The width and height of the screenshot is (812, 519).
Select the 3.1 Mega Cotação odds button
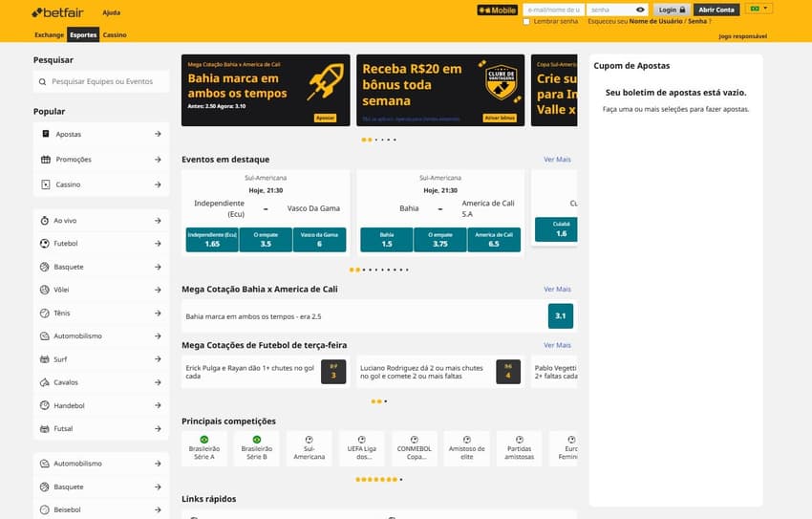(561, 316)
